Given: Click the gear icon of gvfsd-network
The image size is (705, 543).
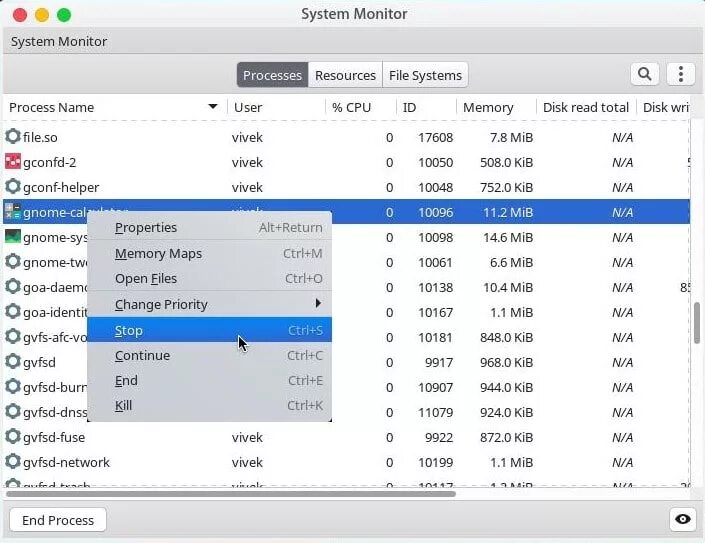Looking at the screenshot, I should point(13,461).
